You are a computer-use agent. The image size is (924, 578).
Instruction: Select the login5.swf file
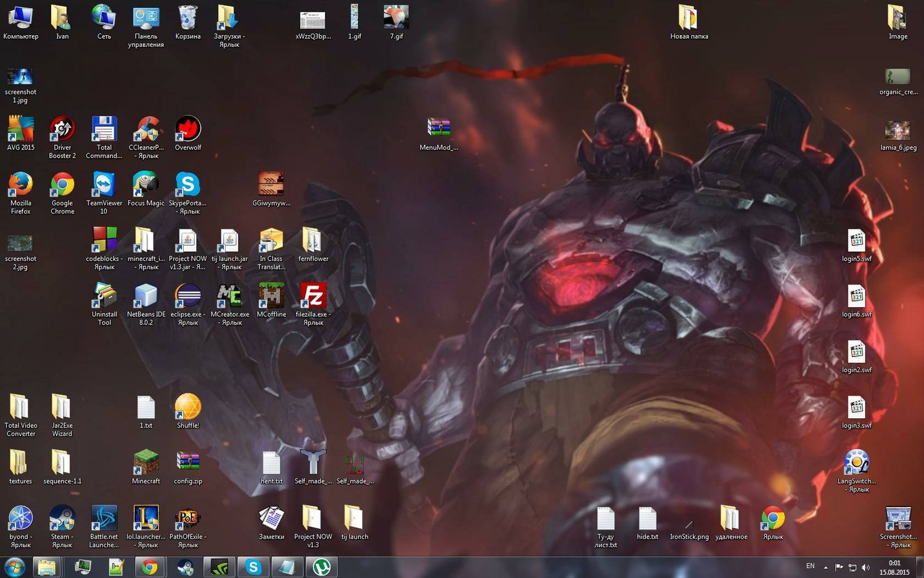[856, 242]
